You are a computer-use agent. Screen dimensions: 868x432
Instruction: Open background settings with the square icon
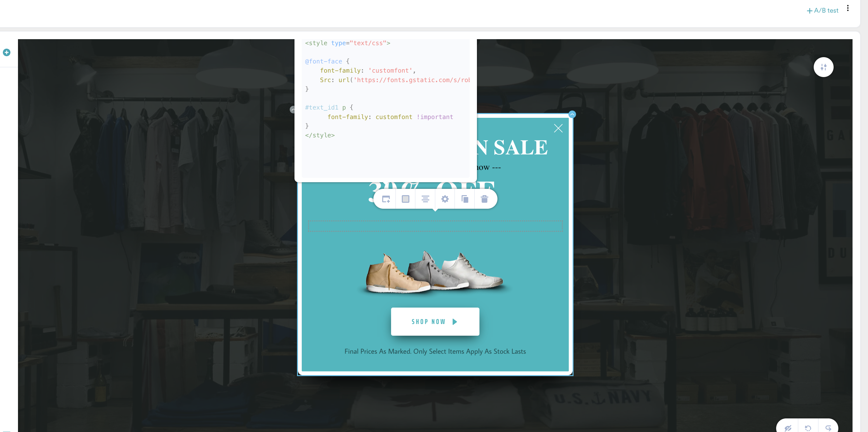[405, 199]
